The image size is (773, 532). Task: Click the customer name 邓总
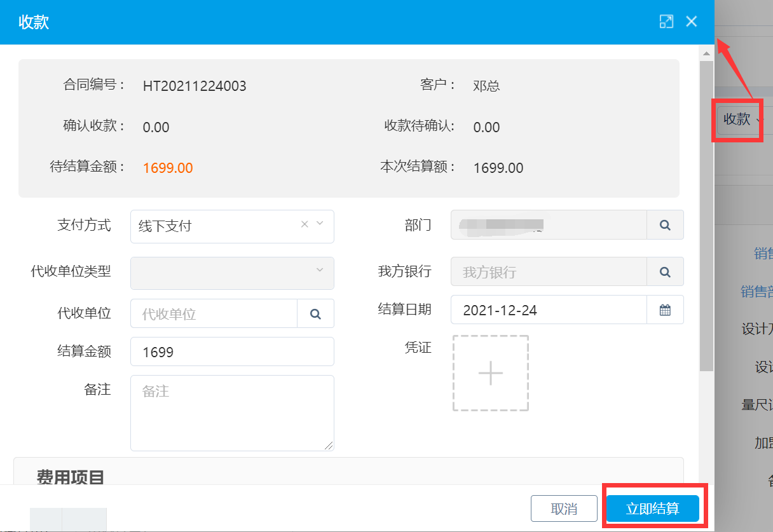pos(486,86)
